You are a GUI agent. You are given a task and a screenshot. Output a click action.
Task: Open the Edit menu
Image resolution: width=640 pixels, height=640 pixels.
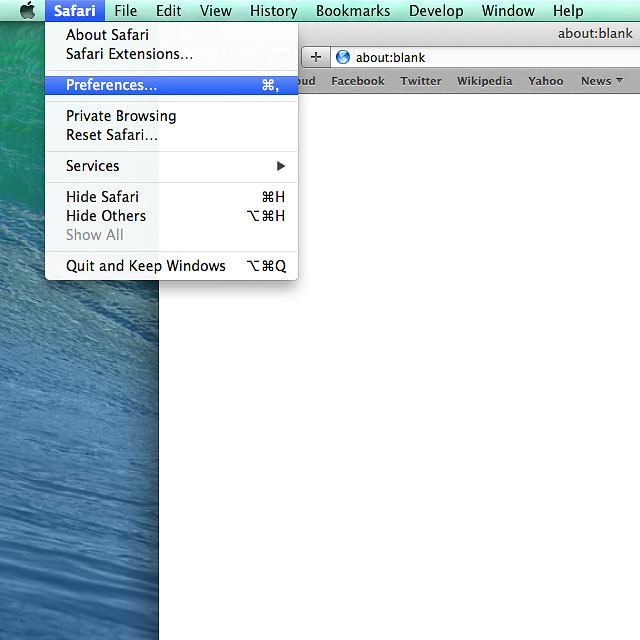click(x=168, y=11)
